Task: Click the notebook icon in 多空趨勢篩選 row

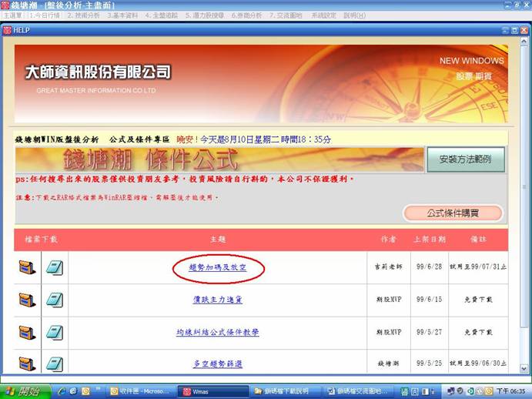Action: (x=55, y=364)
